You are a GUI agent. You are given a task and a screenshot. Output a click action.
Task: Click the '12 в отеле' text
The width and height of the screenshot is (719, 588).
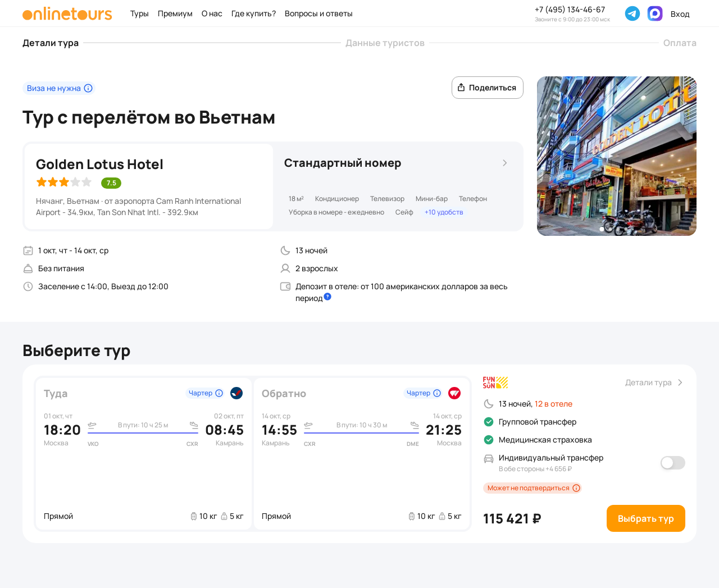pos(553,404)
